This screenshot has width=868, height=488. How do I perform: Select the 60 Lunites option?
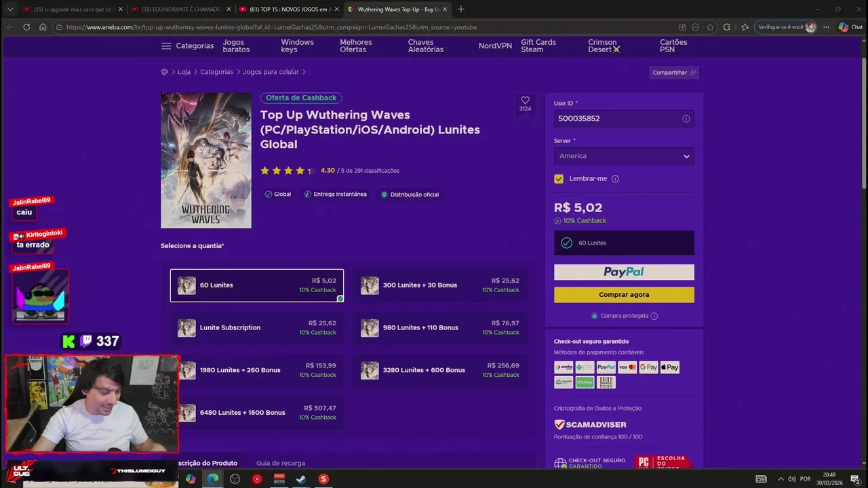257,285
